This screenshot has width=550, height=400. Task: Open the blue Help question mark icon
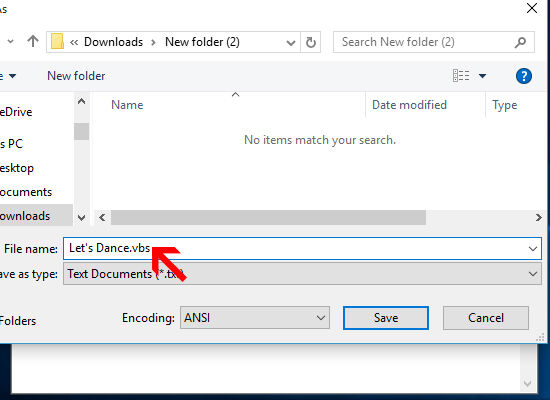click(524, 76)
